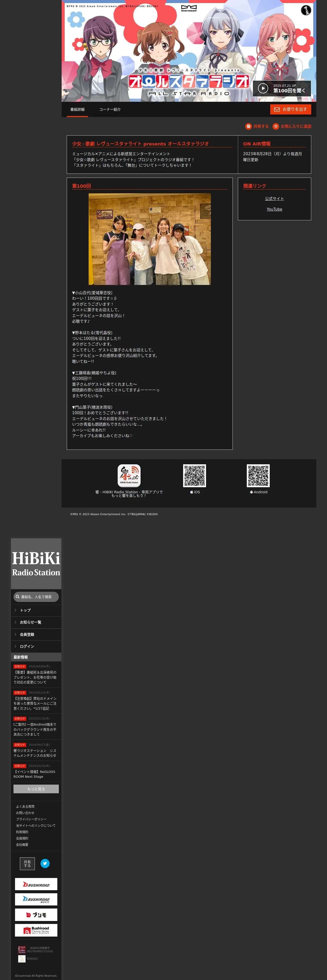Switch to the 番組詳細 tab
Viewport: 327px width, 980px height.
coord(77,110)
